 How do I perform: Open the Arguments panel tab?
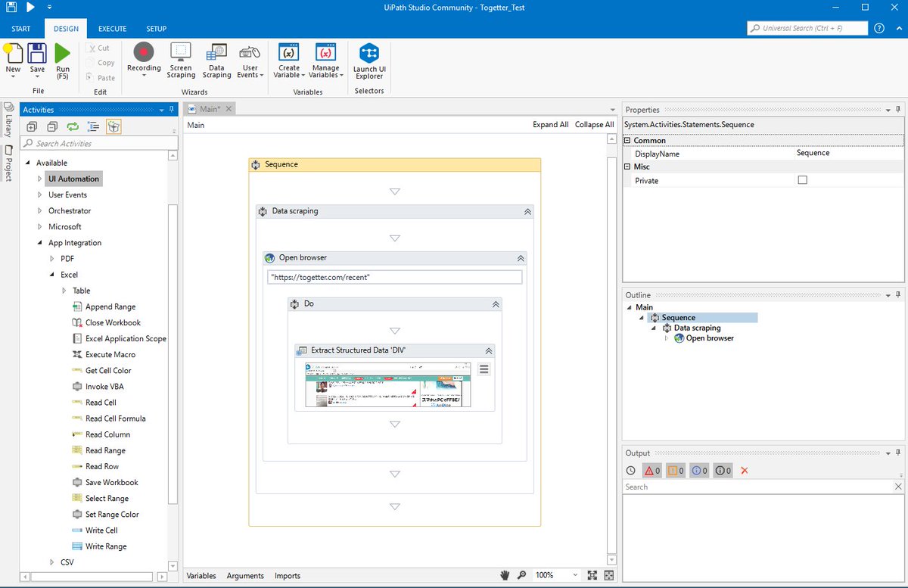tap(245, 576)
